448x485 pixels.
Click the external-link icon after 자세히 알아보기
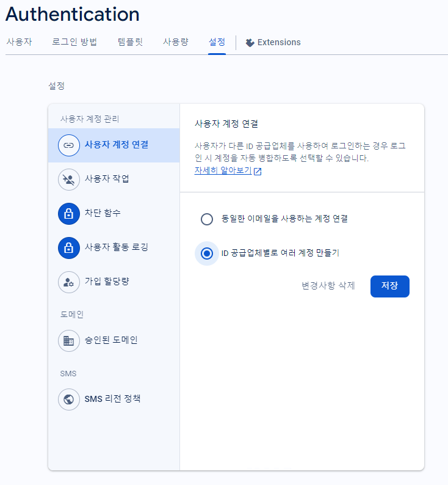tap(258, 171)
